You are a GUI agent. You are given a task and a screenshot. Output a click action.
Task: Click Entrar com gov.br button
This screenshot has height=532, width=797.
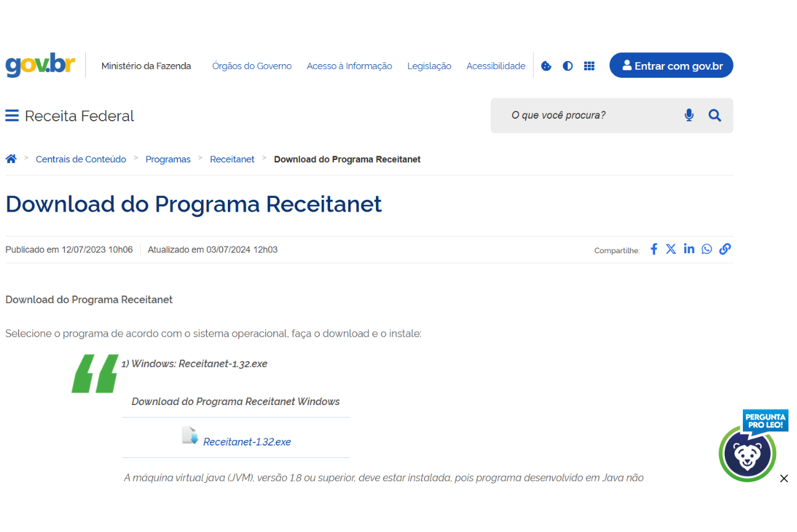click(671, 65)
